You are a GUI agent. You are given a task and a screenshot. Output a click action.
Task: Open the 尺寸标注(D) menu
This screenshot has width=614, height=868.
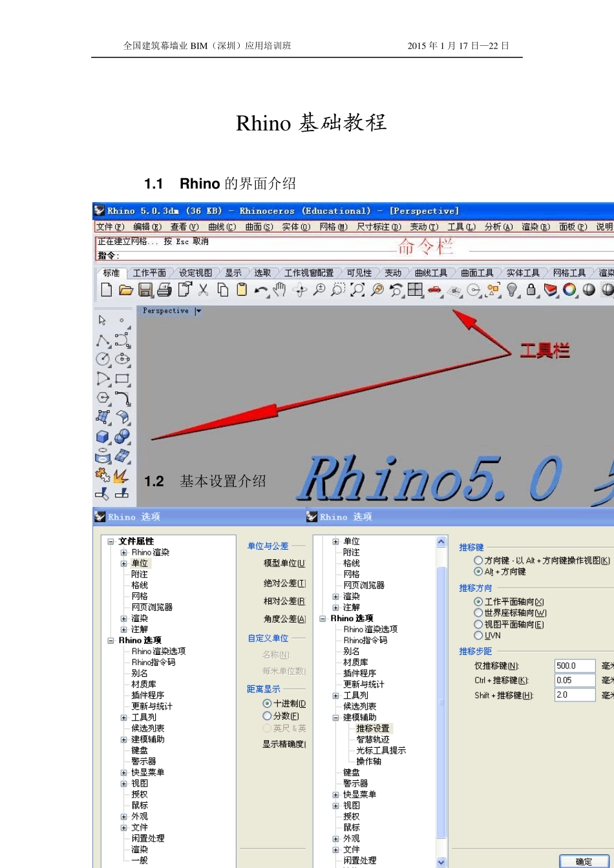(x=379, y=227)
